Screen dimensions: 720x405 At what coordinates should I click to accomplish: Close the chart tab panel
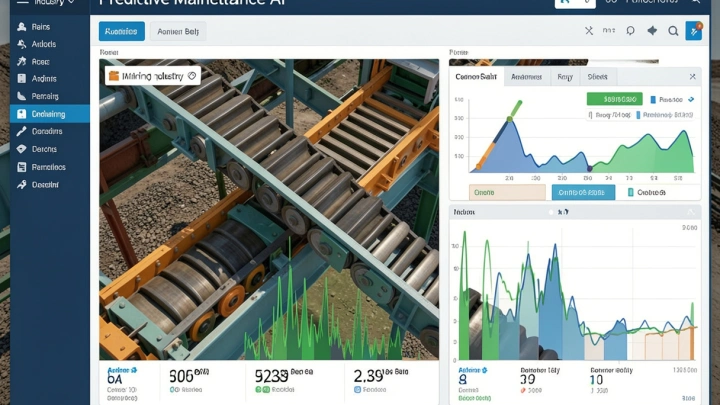click(x=692, y=77)
